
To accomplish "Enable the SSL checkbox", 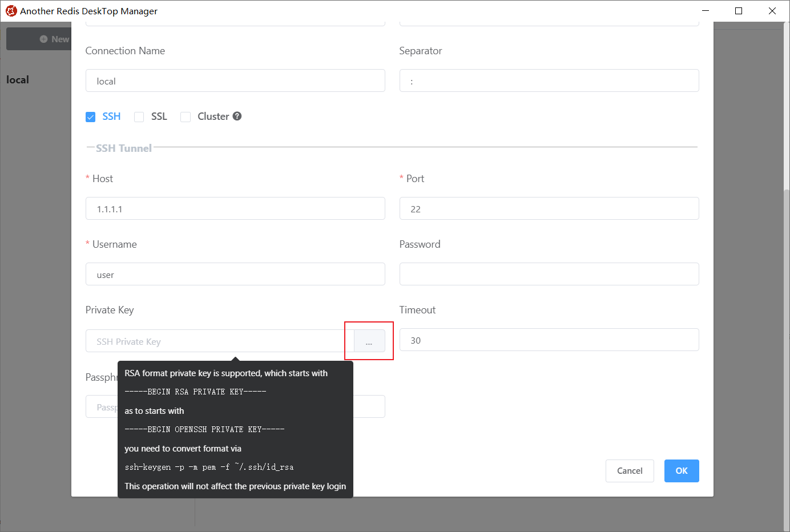I will pyautogui.click(x=139, y=116).
